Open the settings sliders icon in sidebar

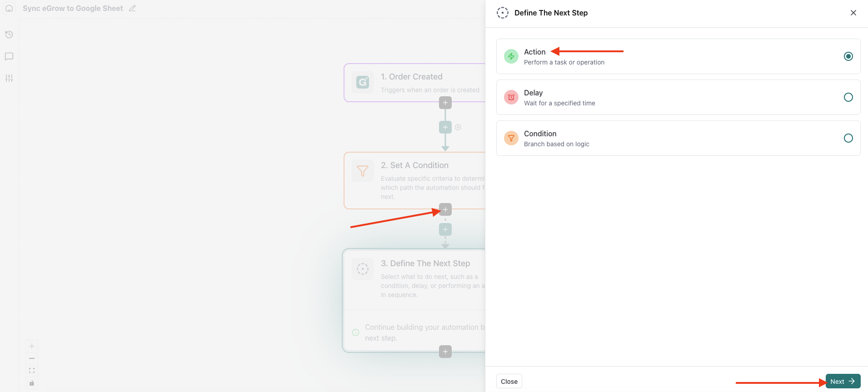(x=9, y=78)
